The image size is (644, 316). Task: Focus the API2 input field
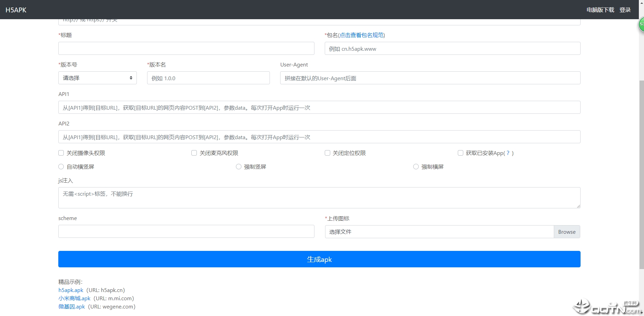(x=319, y=137)
